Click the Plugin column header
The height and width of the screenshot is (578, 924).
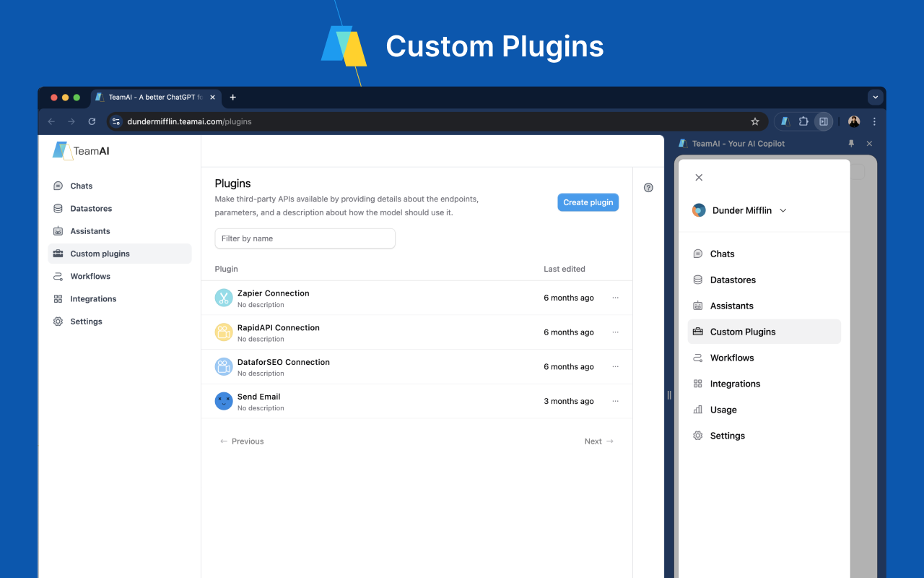[226, 269]
